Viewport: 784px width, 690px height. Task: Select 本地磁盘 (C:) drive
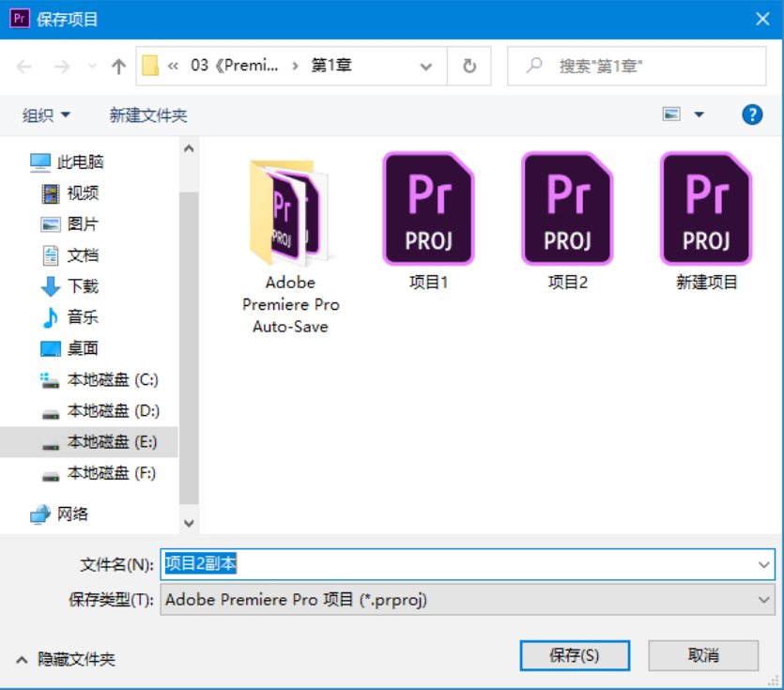(x=99, y=380)
